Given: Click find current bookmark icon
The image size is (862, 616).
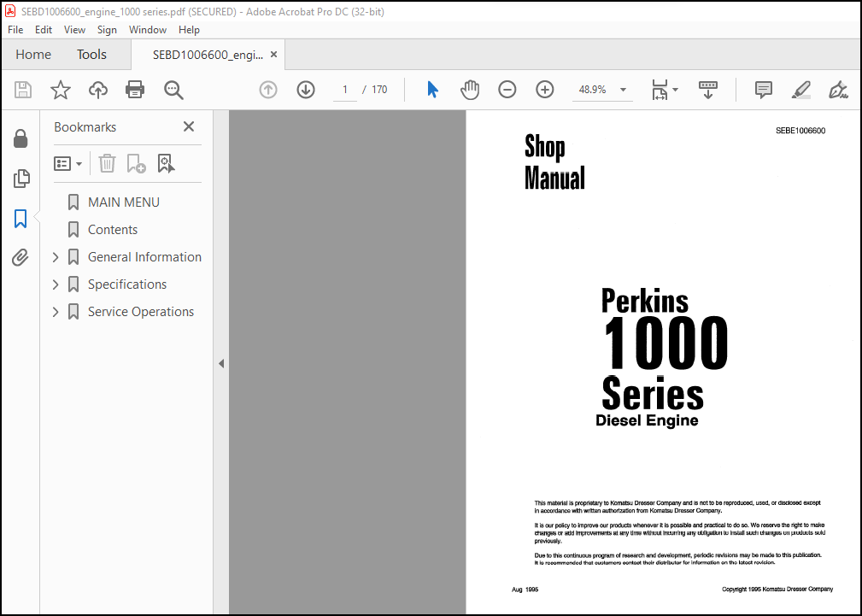Looking at the screenshot, I should (x=166, y=163).
